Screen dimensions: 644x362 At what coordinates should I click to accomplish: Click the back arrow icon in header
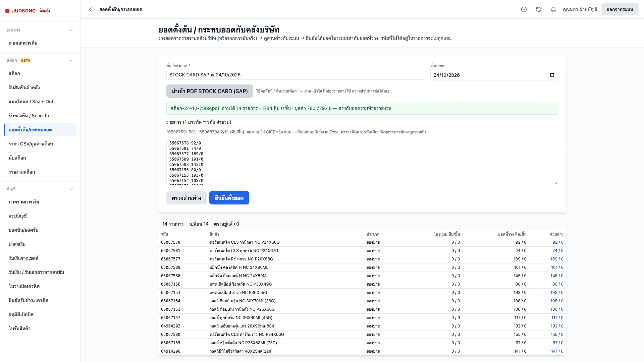pyautogui.click(x=90, y=9)
